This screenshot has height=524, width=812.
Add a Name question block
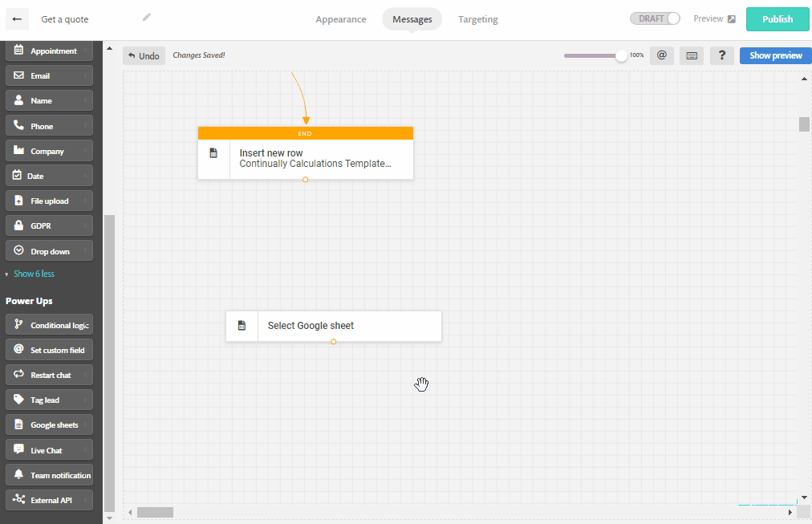[49, 100]
